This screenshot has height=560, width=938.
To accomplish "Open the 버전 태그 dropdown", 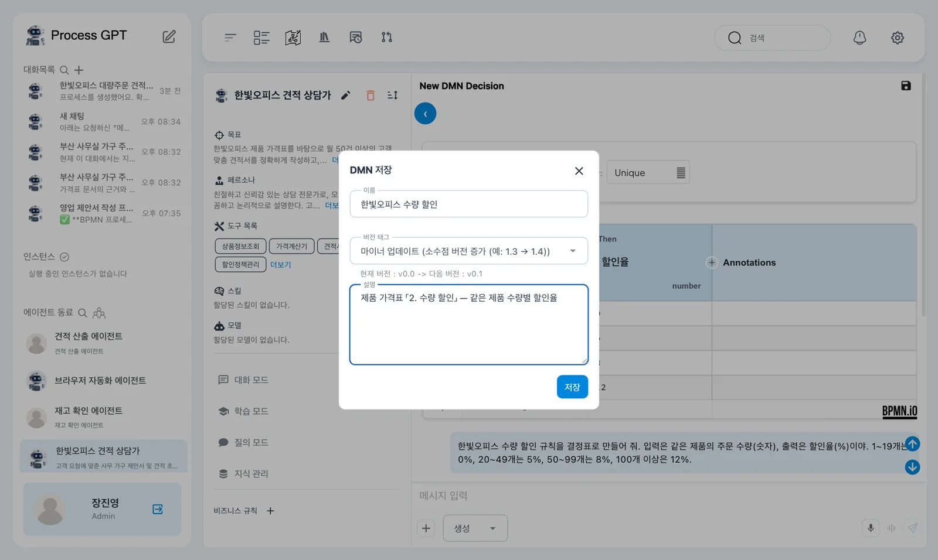I will tap(468, 251).
